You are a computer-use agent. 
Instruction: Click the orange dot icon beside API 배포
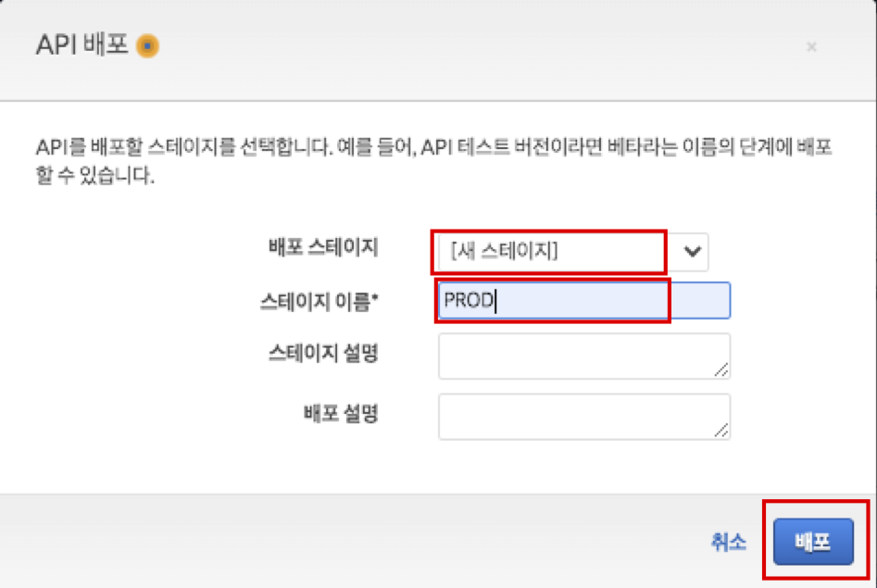pyautogui.click(x=147, y=45)
